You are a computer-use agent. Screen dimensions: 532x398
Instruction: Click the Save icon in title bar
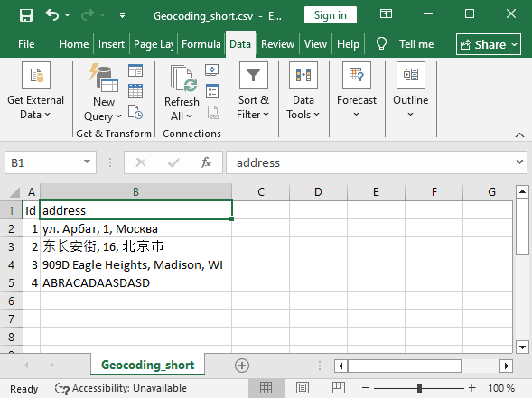point(26,15)
